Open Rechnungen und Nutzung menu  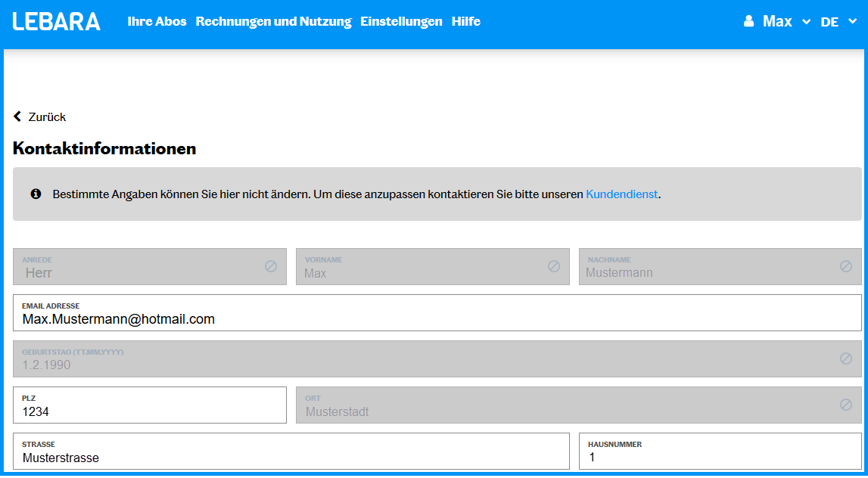273,21
